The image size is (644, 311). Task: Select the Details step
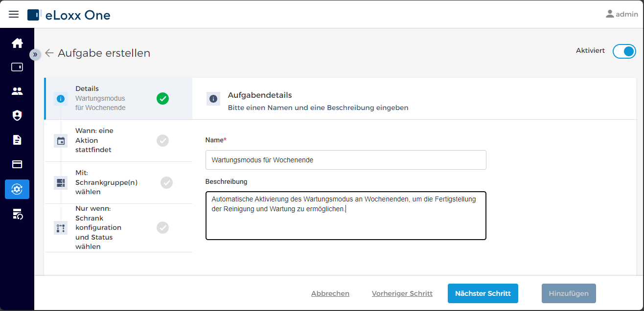pos(118,98)
